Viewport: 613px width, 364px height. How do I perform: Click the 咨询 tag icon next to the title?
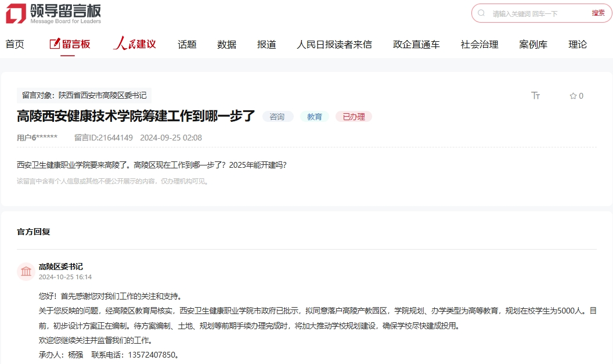(x=278, y=116)
